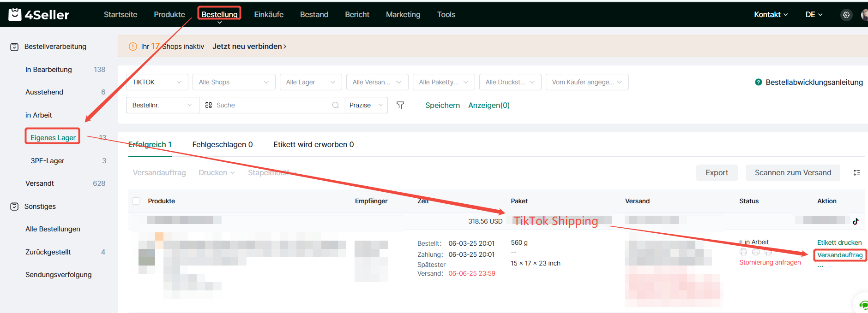The width and height of the screenshot is (868, 313).
Task: Open the Vom Käufer angege... dropdown
Action: click(587, 82)
